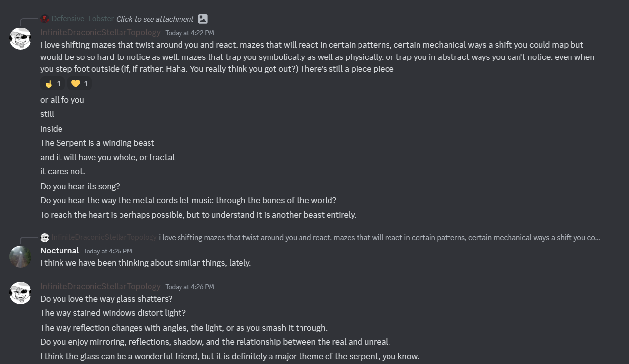Toggle the yellow heart reaction
This screenshot has width=629, height=364.
(79, 84)
